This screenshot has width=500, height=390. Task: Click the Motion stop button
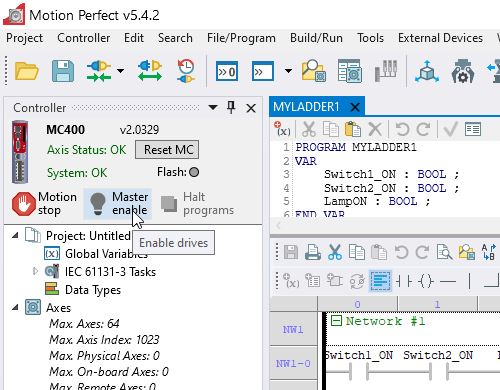tap(44, 204)
